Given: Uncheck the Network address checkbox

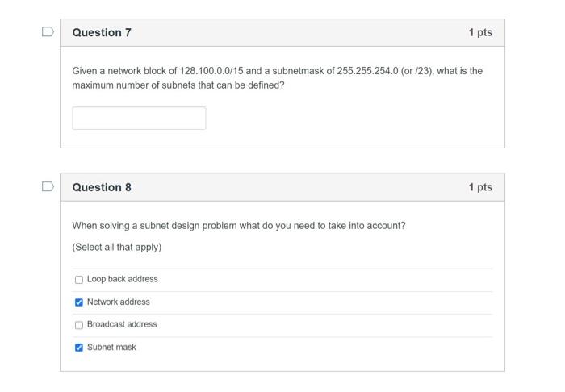Looking at the screenshot, I should pos(79,302).
